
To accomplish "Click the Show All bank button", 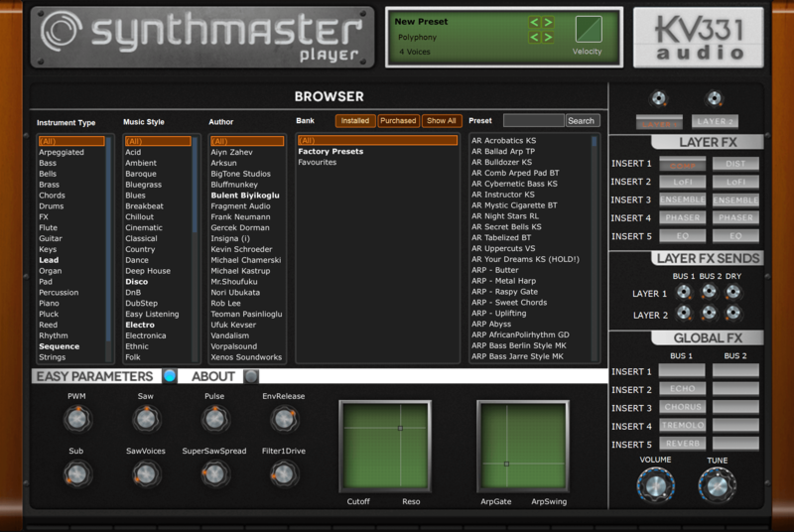I will click(442, 121).
